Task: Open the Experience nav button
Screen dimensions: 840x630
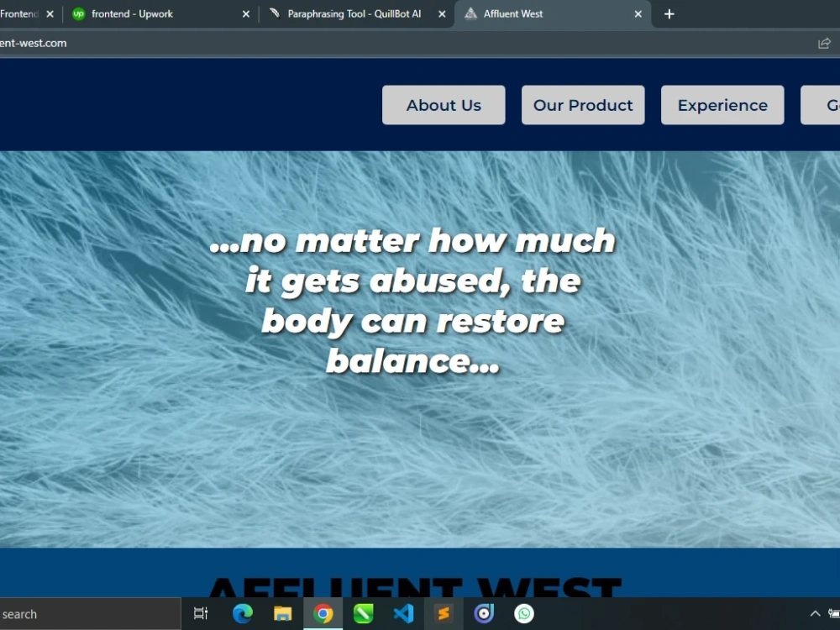Action: coord(722,105)
